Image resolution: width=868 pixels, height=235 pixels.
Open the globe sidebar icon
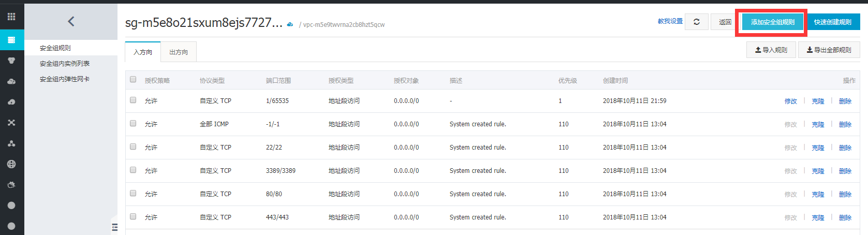[11, 164]
